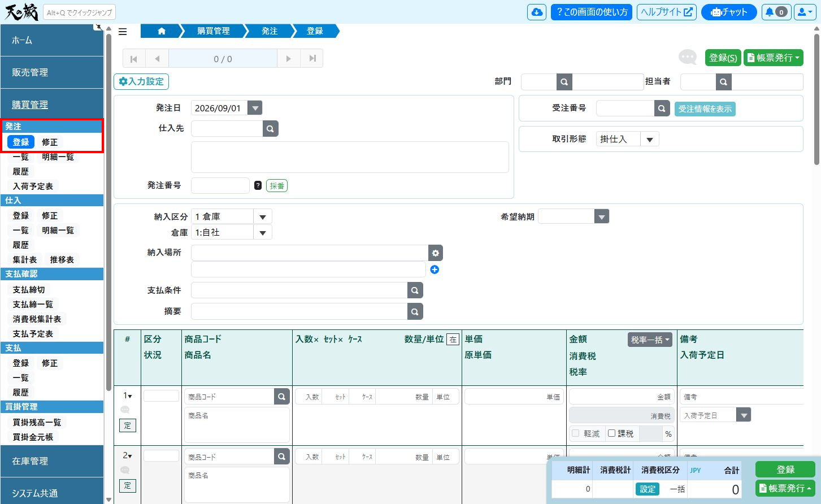Open the 取引形態 dropdown
The width and height of the screenshot is (821, 504).
649,139
